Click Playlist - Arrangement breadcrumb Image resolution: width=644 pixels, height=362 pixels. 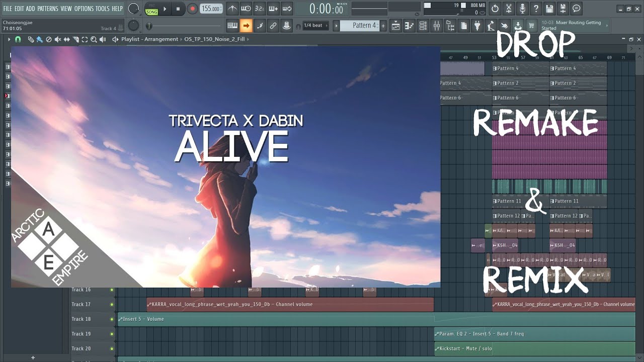pyautogui.click(x=149, y=39)
